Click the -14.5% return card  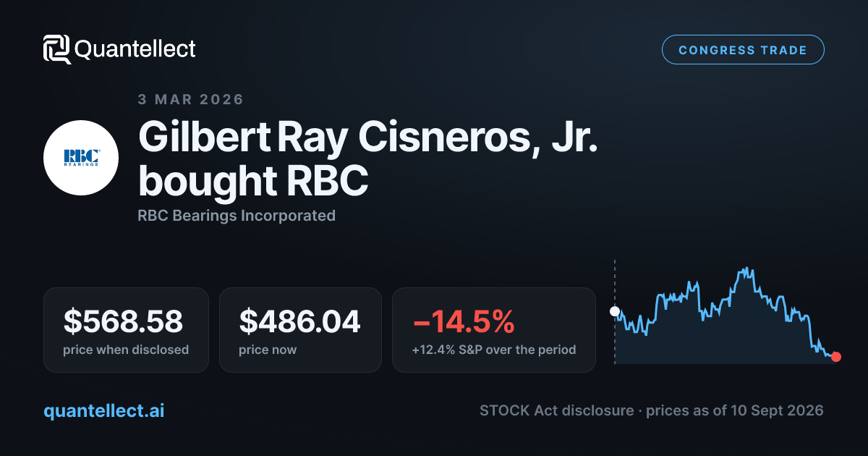(494, 330)
